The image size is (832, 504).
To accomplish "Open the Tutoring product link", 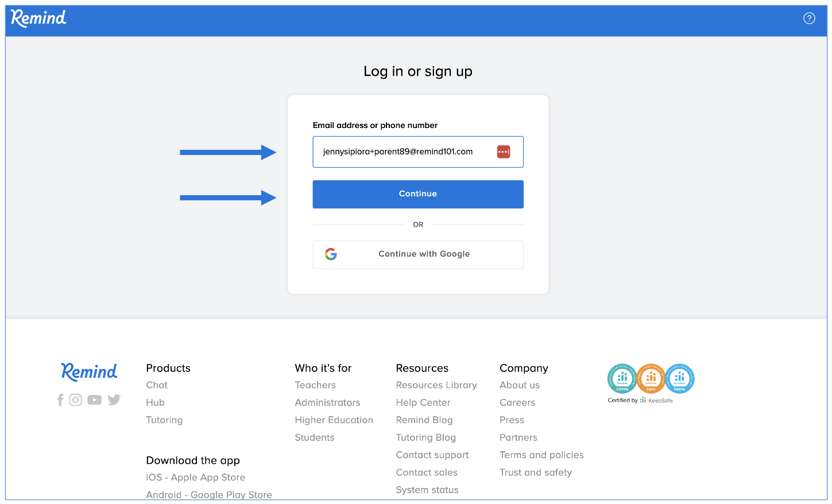I will tap(164, 420).
